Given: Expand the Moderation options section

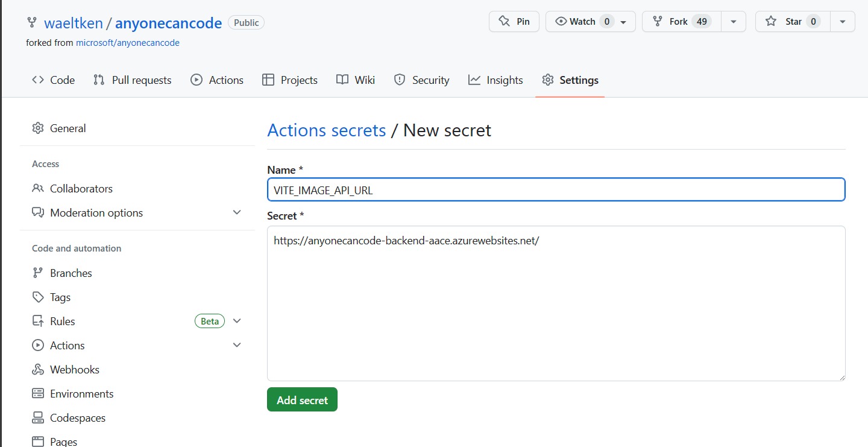Looking at the screenshot, I should pyautogui.click(x=237, y=212).
